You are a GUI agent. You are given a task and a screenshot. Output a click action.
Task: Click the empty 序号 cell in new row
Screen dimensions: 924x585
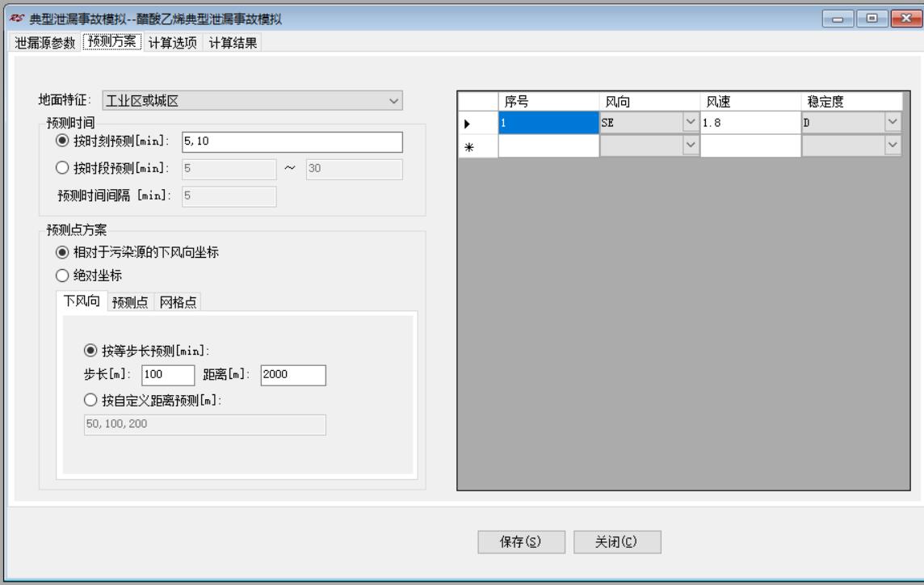[x=548, y=145]
